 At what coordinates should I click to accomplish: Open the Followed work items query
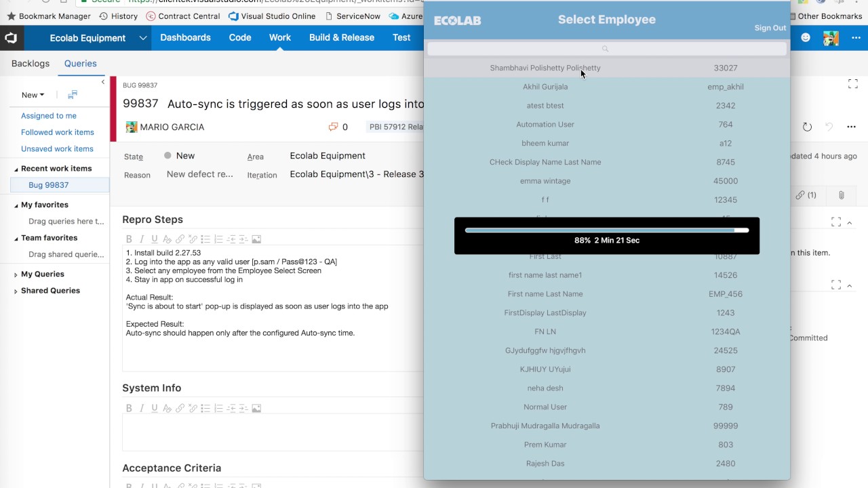coord(58,132)
